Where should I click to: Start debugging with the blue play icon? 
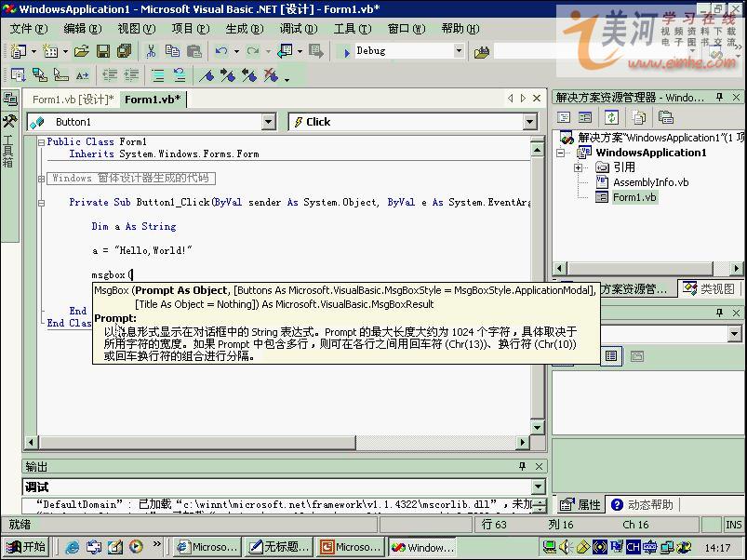coord(346,52)
